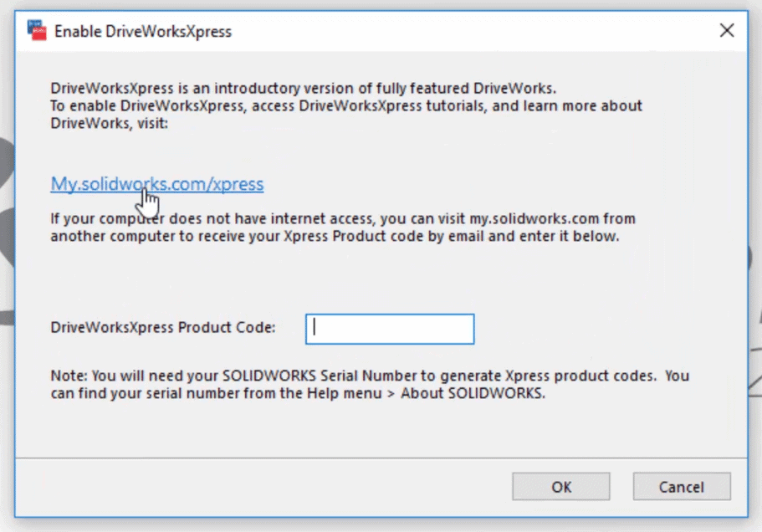Click the DriveWorksXpress title bar icon

tap(37, 31)
